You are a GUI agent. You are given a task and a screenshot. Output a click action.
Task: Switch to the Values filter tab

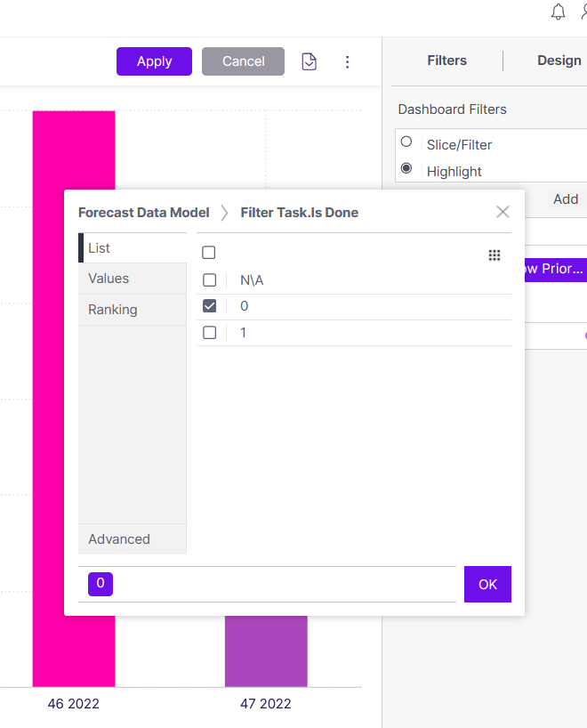(x=133, y=279)
